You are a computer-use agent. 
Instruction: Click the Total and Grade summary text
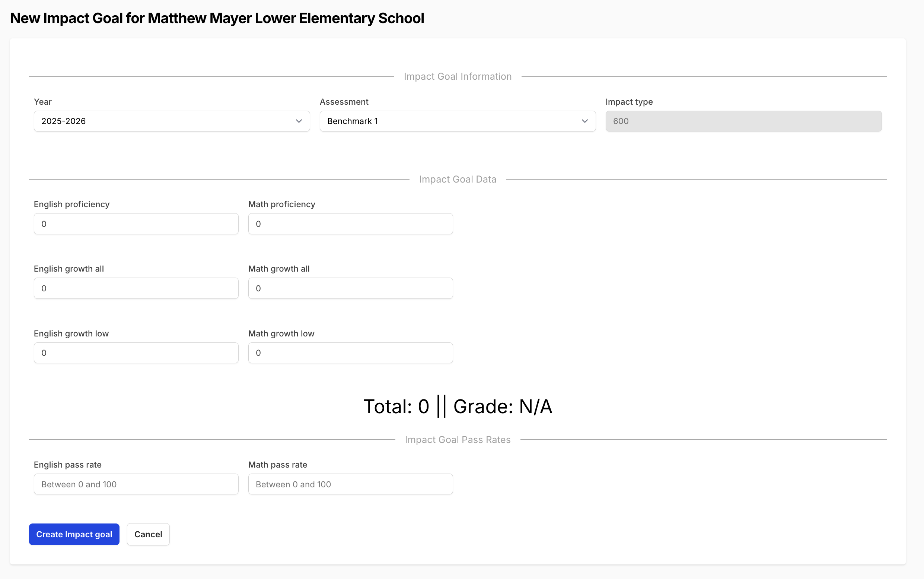(x=458, y=406)
